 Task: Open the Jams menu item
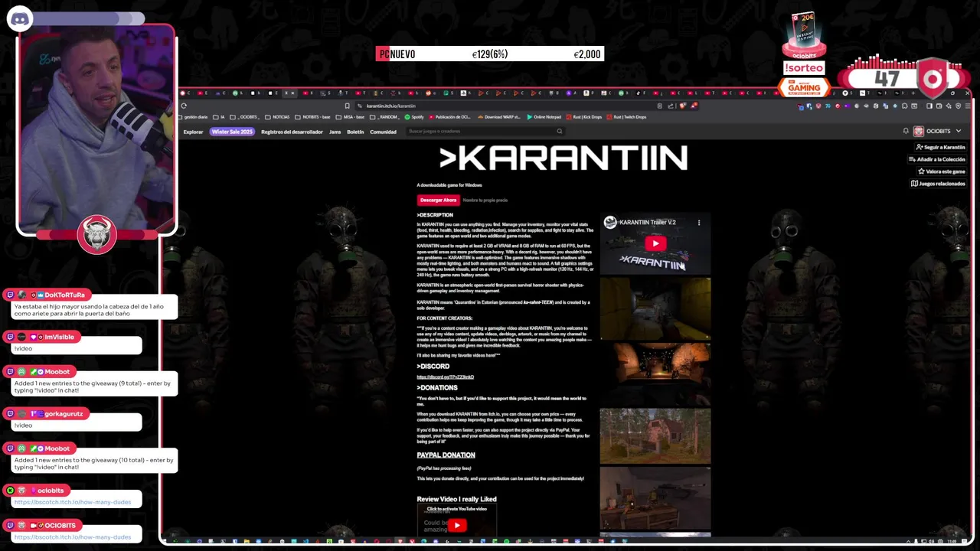point(335,132)
